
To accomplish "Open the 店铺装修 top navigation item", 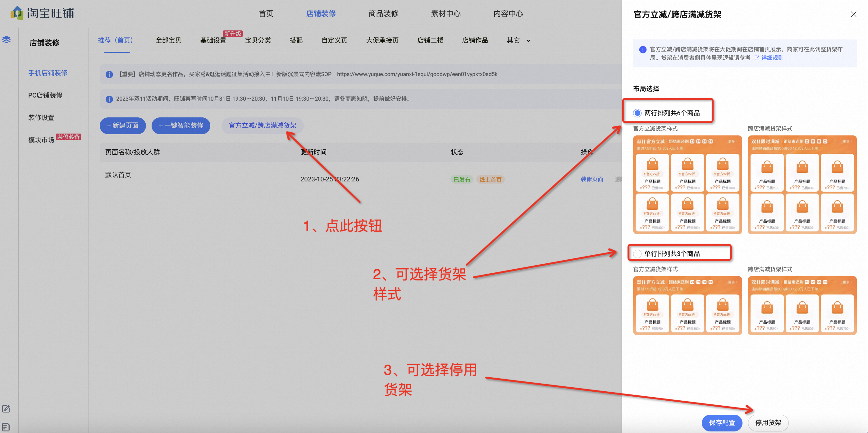I will pyautogui.click(x=321, y=13).
